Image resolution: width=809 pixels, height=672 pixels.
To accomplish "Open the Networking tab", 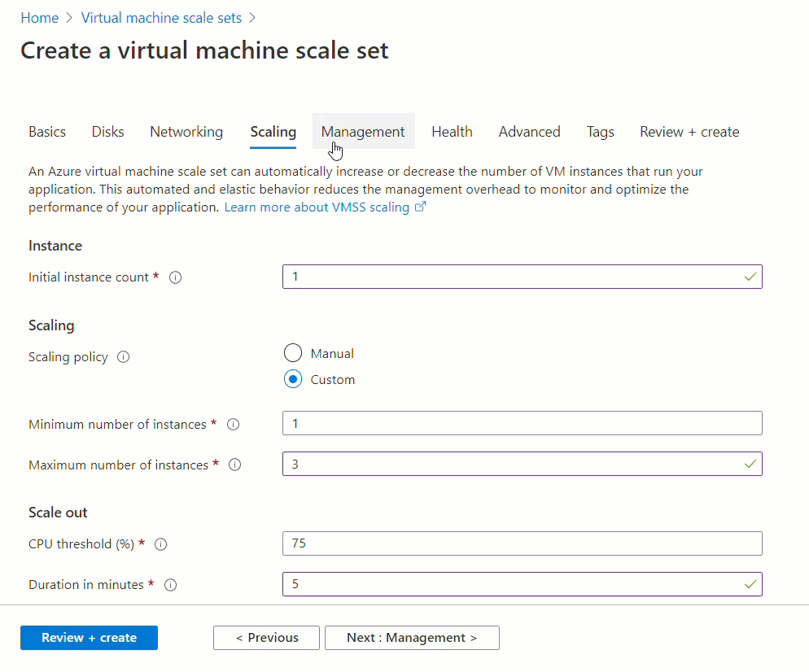I will [x=186, y=132].
